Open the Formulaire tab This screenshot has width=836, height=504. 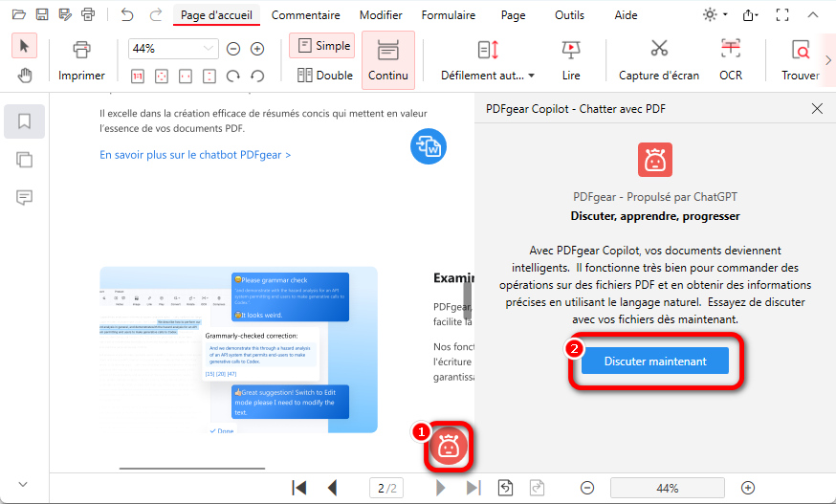pos(449,15)
